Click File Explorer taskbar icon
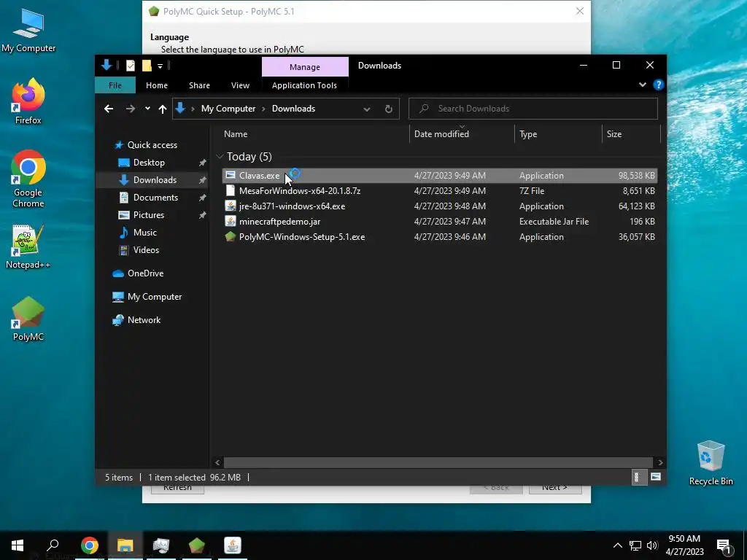Viewport: 747px width, 560px height. click(125, 545)
